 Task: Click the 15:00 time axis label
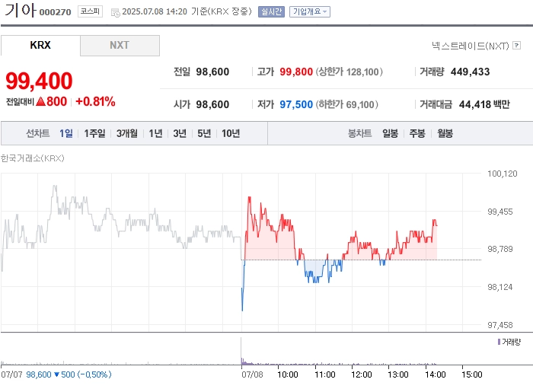tap(472, 374)
